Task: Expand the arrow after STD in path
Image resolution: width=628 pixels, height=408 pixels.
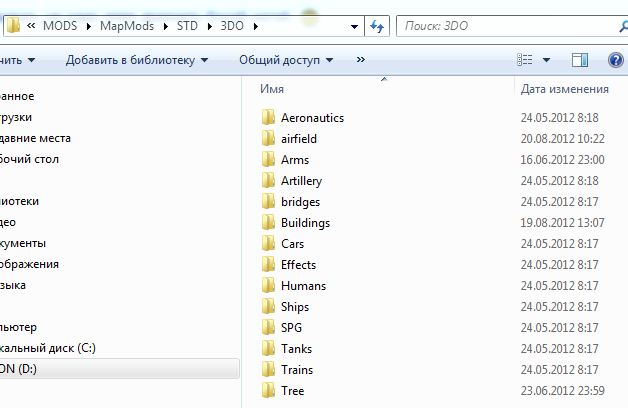Action: (209, 26)
